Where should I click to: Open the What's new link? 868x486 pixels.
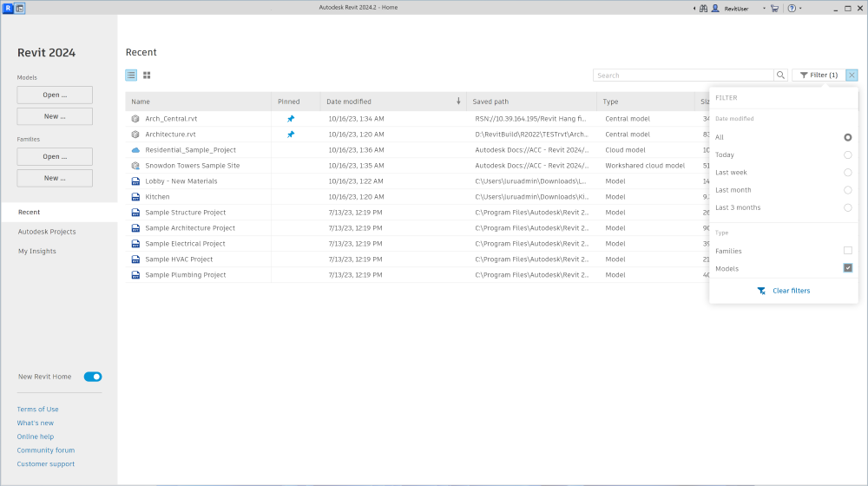[x=36, y=423]
